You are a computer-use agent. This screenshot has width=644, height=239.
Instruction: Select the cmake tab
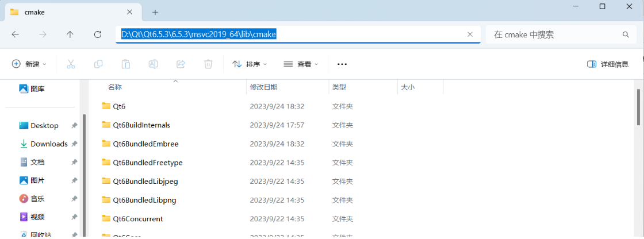72,12
